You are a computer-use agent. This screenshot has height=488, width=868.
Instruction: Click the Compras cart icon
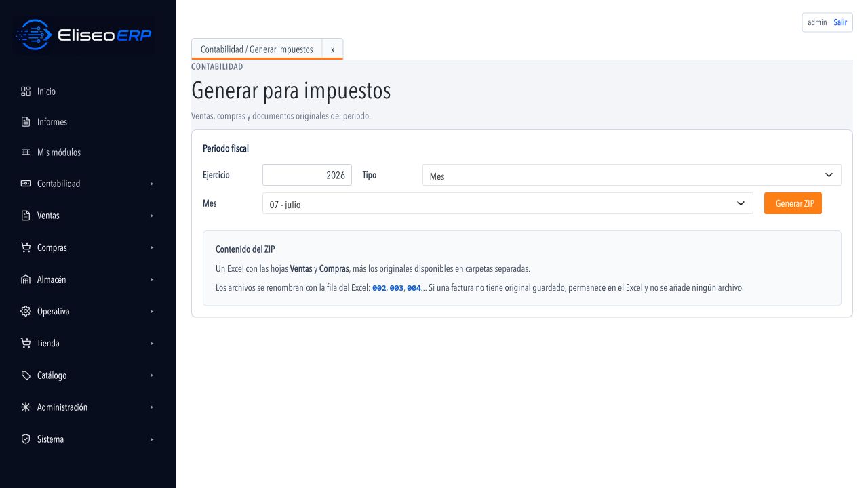(26, 247)
